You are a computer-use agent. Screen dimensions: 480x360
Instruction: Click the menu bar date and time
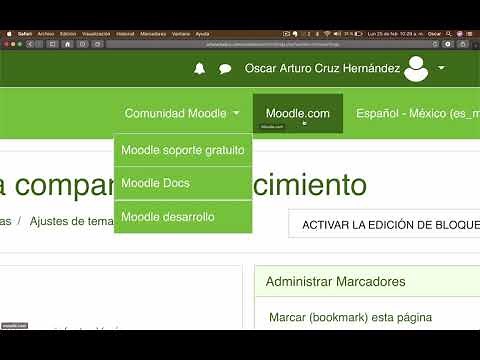coord(395,34)
